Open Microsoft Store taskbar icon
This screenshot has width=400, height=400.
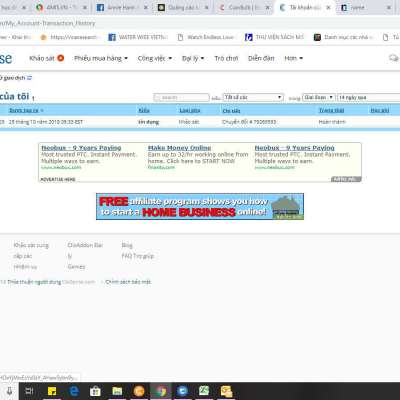point(95,391)
